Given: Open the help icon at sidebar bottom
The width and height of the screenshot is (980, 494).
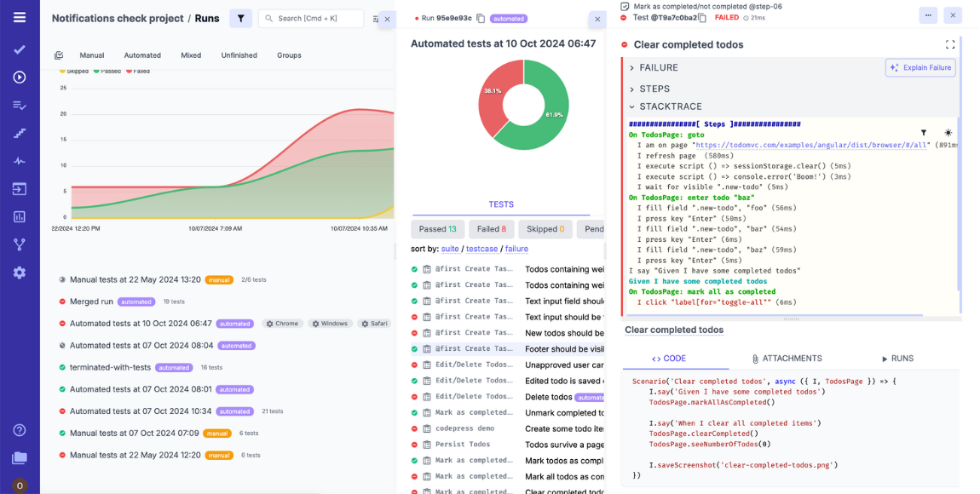Looking at the screenshot, I should tap(20, 430).
